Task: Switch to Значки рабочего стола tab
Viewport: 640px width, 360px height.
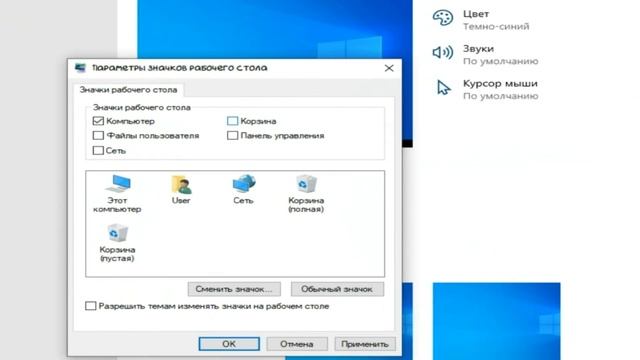Action: pyautogui.click(x=129, y=90)
